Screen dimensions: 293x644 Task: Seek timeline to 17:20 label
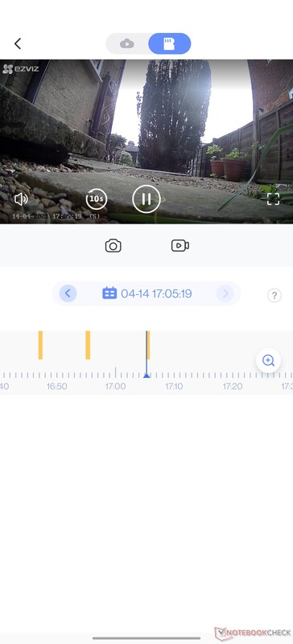[x=233, y=387]
